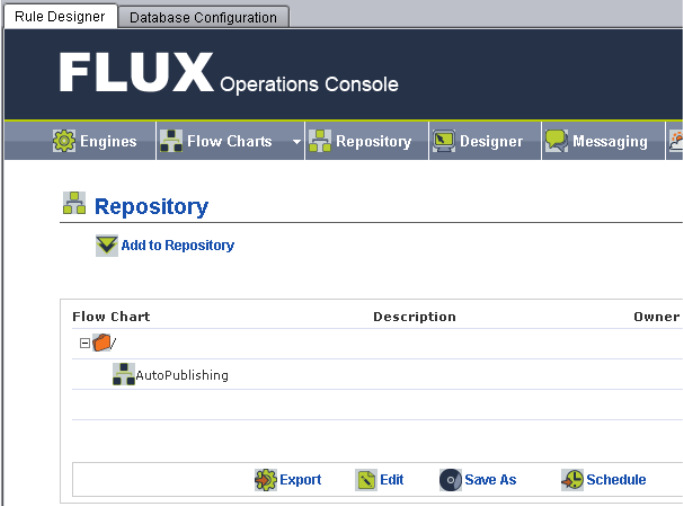This screenshot has height=506, width=683.
Task: Click the Messaging speech bubble icon
Action: point(556,141)
